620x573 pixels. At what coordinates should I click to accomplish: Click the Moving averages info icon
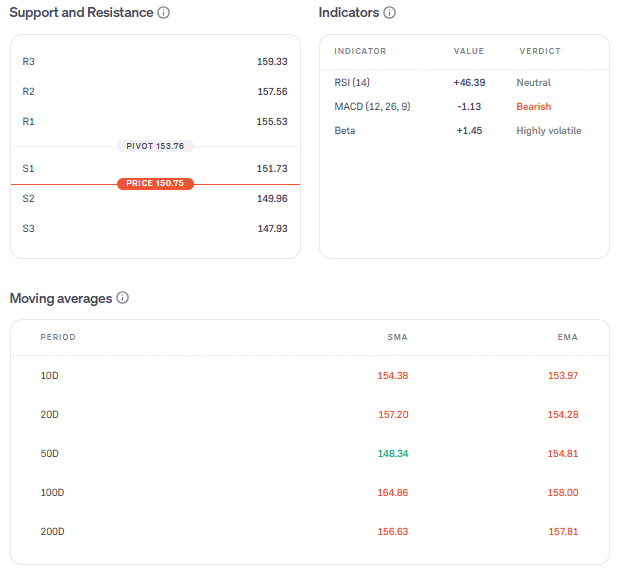123,298
